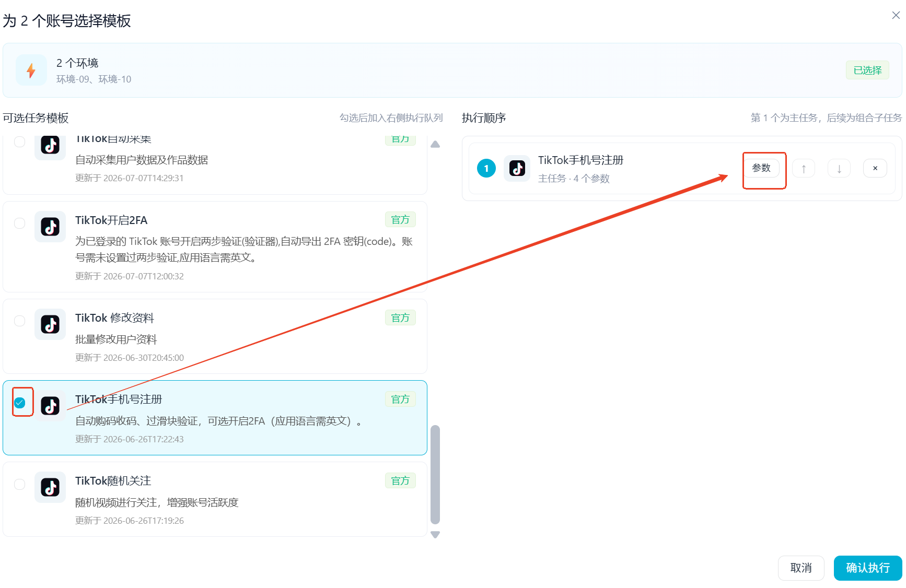Click the 可选任务模板 section heading
Screen dimensions: 906x588
click(x=36, y=117)
